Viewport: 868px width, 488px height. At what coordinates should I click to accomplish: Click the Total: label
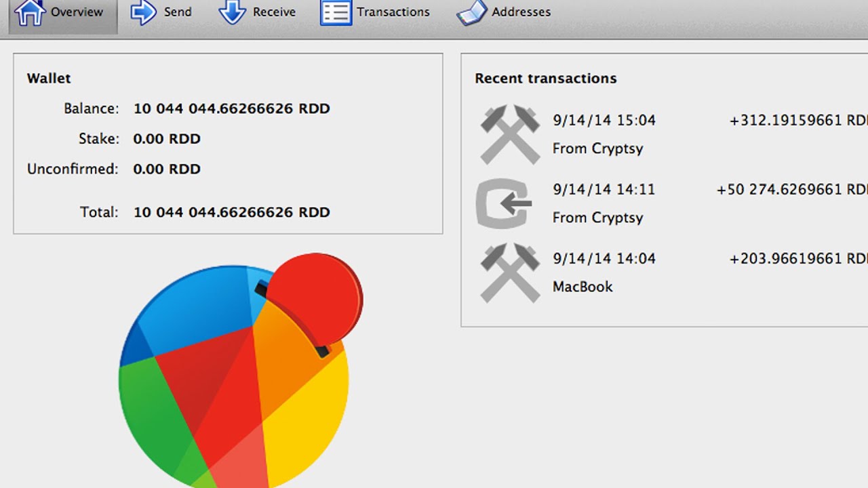tap(99, 212)
